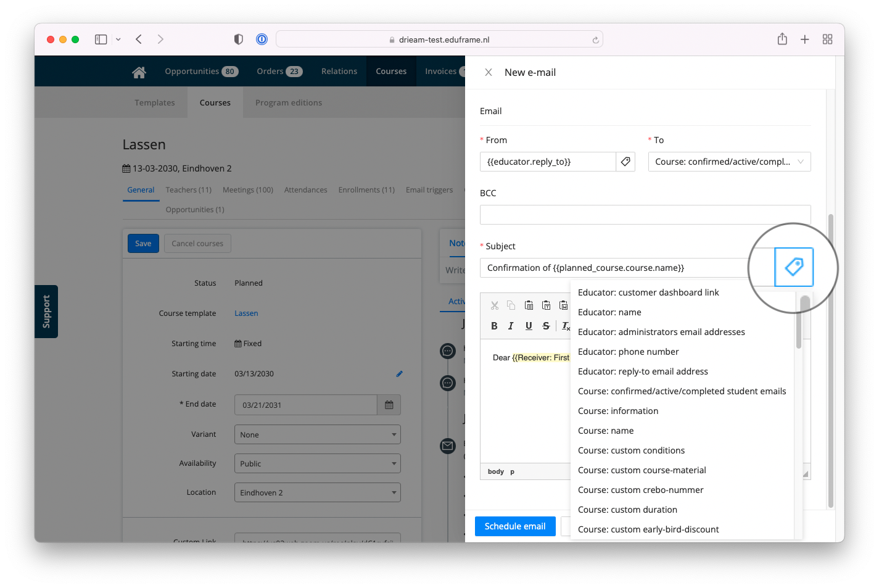
Task: Close the New e-mail panel
Action: point(488,72)
